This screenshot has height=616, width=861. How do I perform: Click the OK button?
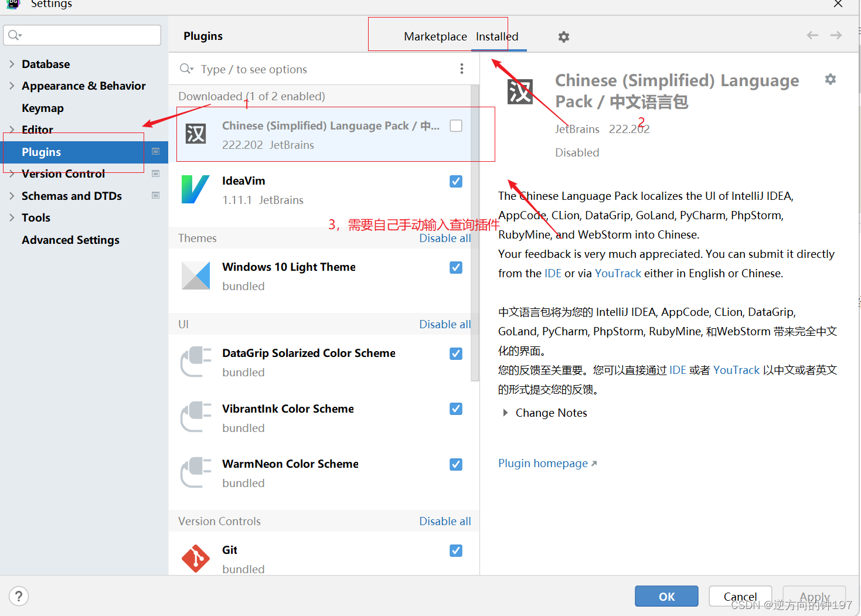(x=666, y=596)
